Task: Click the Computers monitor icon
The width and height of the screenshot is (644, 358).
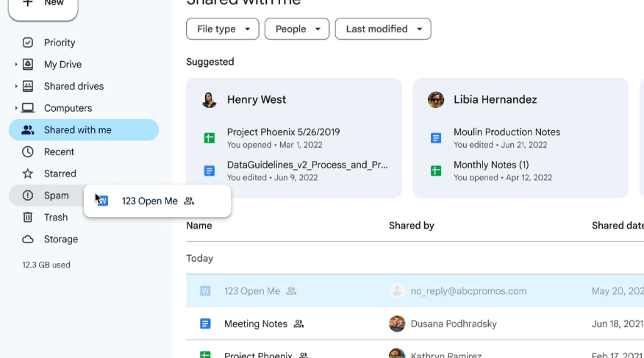Action: pyautogui.click(x=28, y=108)
